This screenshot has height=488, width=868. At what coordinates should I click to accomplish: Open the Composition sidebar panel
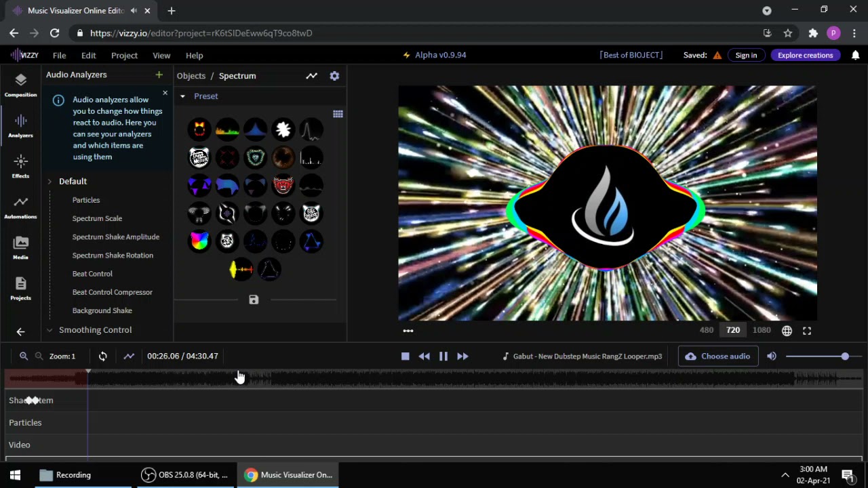[x=20, y=85]
